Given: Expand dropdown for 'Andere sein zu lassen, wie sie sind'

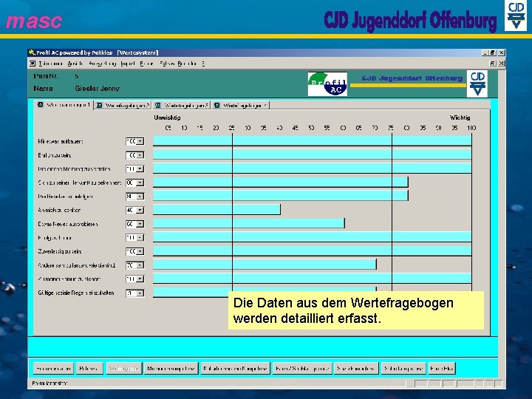Looking at the screenshot, I should (x=140, y=265).
